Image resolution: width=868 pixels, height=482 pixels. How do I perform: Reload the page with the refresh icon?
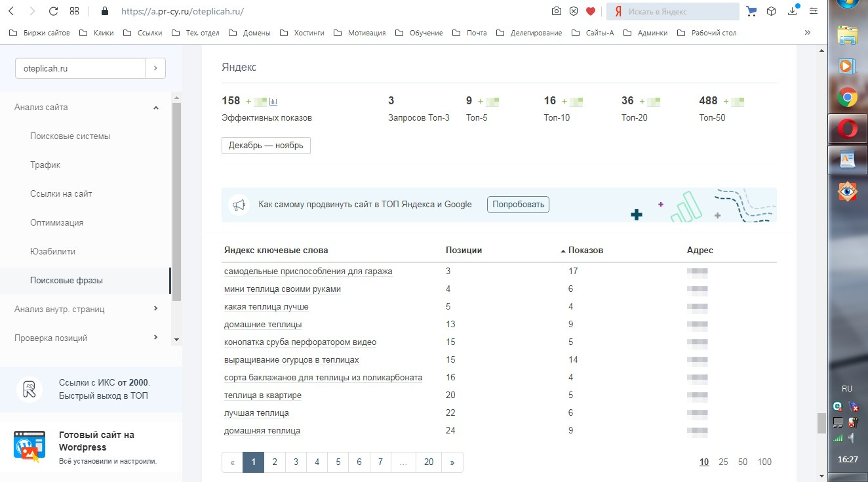pyautogui.click(x=54, y=11)
